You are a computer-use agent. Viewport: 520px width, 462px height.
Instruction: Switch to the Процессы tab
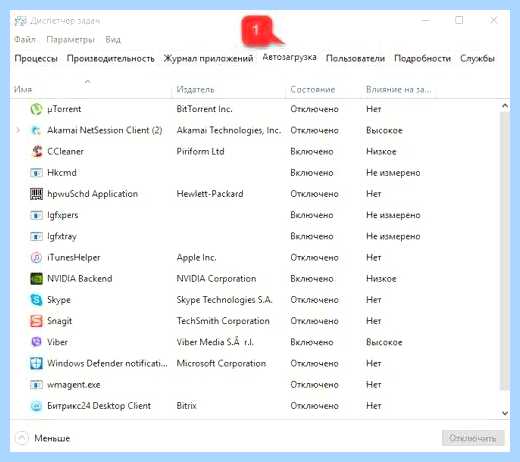pos(36,59)
